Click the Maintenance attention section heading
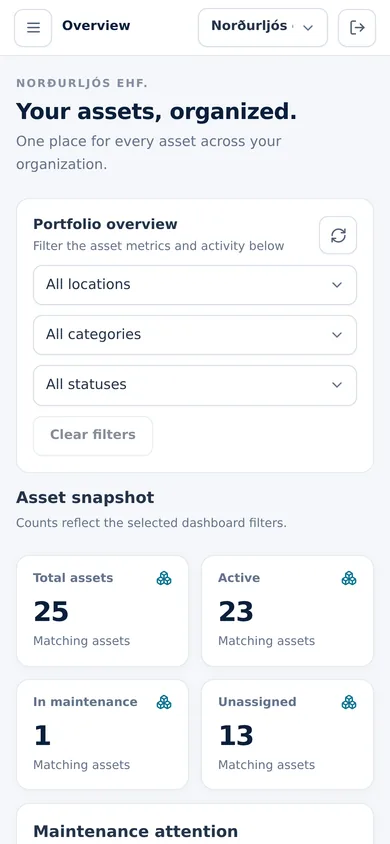Image resolution: width=390 pixels, height=844 pixels. point(136,831)
